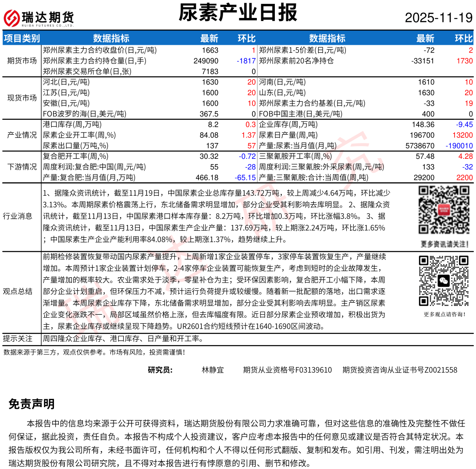Image resolution: width=476 pixels, height=469 pixels.
Task: Click the report date 2025-11-19
Action: [x=439, y=18]
